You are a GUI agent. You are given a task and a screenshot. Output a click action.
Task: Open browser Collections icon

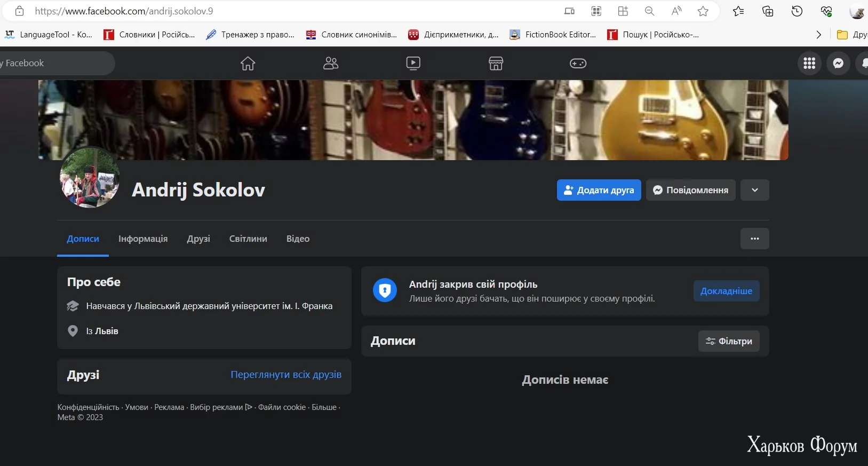[x=768, y=11]
